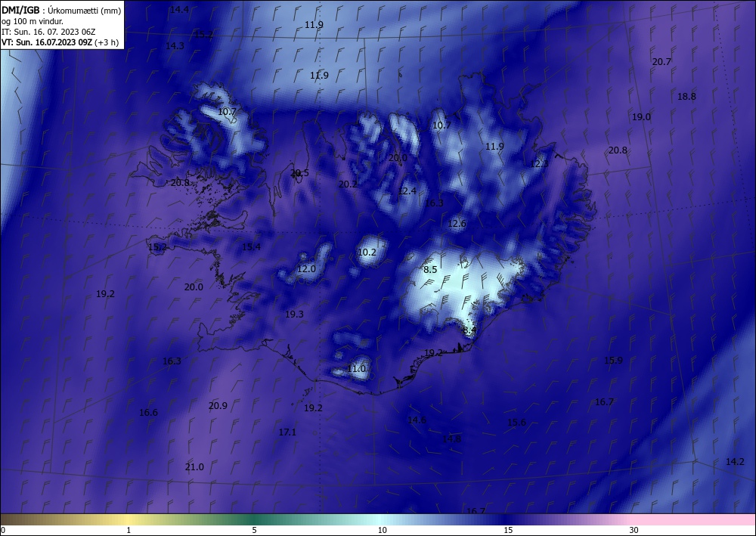Click the 12.4 value label
756x536 pixels.
click(x=407, y=191)
